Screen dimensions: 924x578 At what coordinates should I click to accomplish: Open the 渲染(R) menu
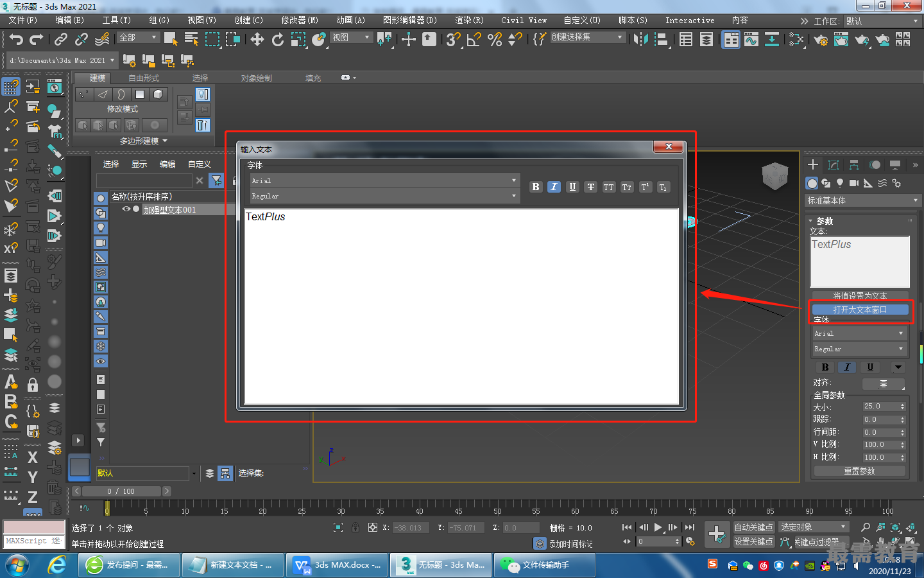pyautogui.click(x=469, y=21)
